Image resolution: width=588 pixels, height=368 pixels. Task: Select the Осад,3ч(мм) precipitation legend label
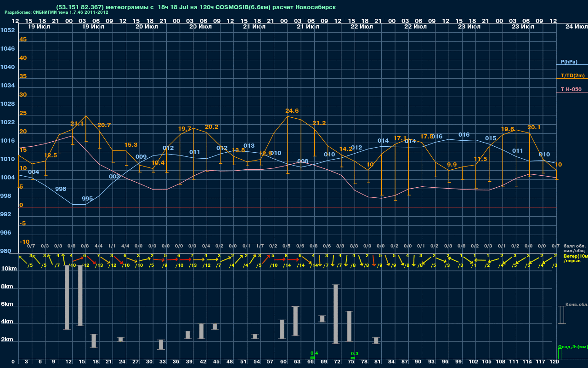572,346
